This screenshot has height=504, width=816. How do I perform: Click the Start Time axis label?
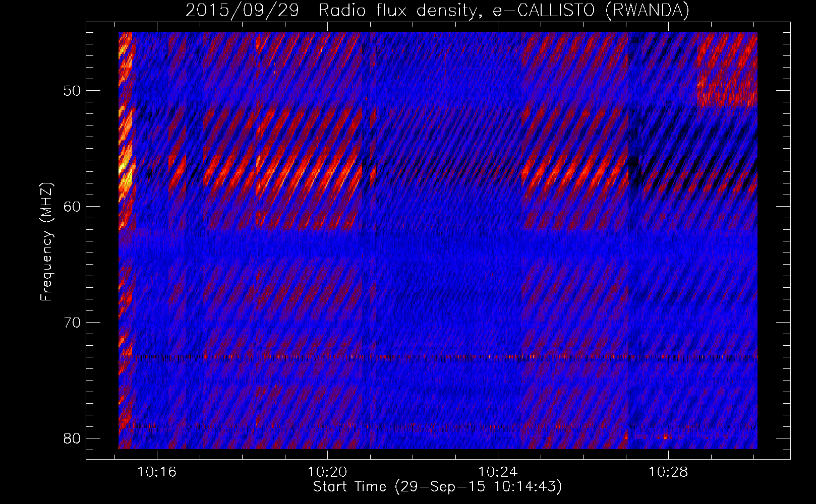[x=437, y=487]
